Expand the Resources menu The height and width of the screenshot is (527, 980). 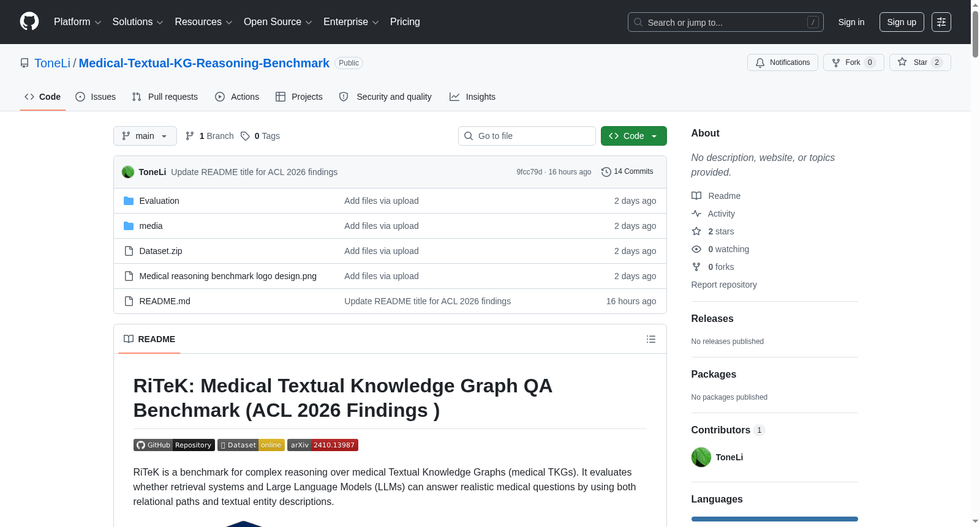pyautogui.click(x=203, y=22)
